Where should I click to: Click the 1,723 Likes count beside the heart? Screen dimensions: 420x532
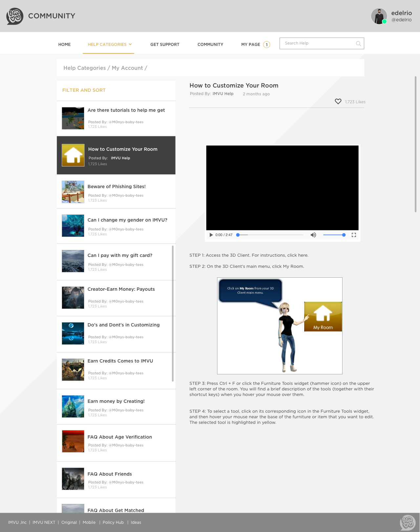click(355, 102)
